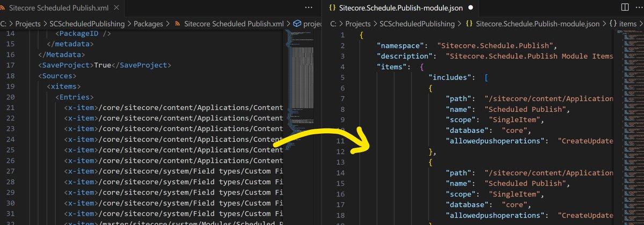The image size is (644, 225).
Task: Click the "core" value on JSON line 17
Action: [x=516, y=204]
